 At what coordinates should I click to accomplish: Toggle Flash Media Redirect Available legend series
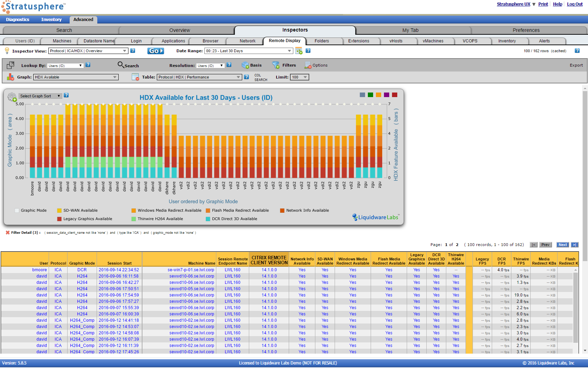(x=237, y=211)
